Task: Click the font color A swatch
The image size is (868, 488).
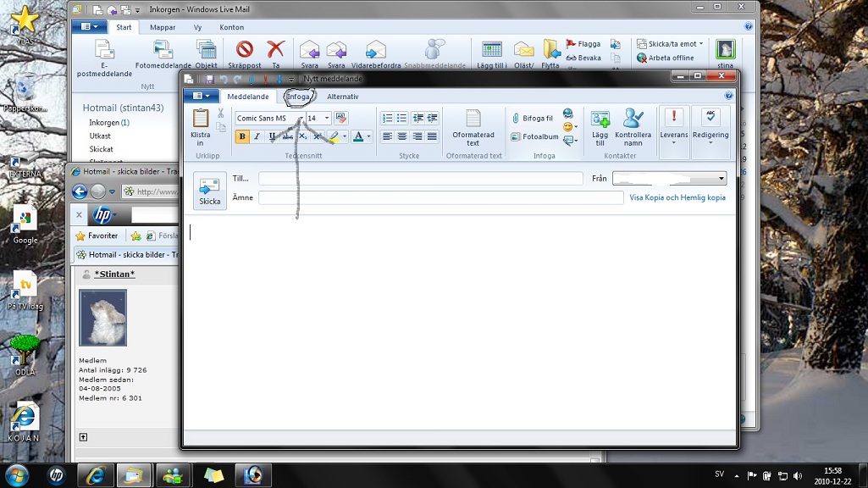Action: point(358,136)
